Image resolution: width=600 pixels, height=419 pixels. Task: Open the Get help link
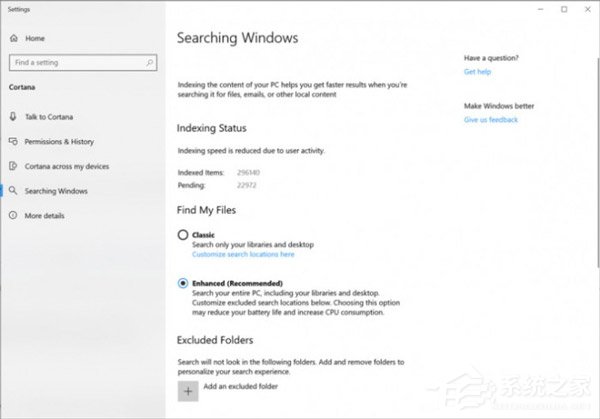[x=477, y=72]
